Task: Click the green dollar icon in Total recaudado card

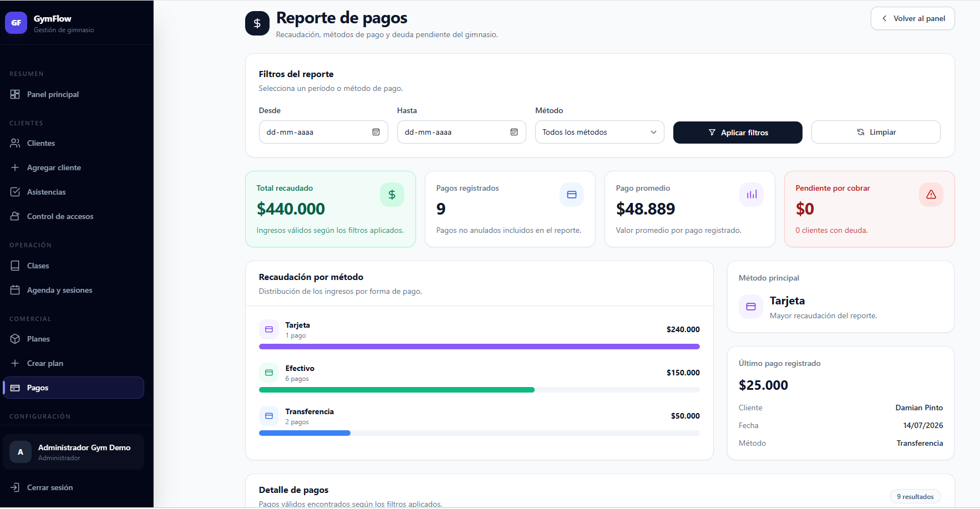Action: (x=392, y=195)
